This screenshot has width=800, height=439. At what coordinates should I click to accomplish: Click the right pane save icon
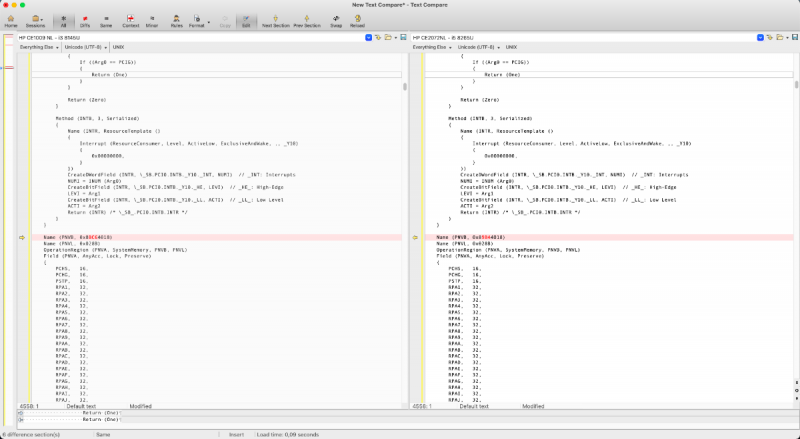[x=795, y=37]
